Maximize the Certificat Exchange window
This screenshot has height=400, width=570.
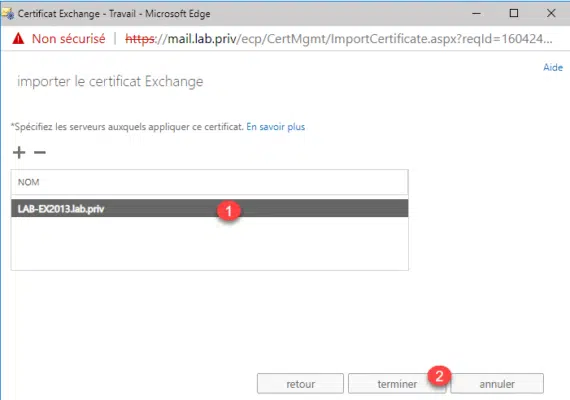(x=514, y=13)
